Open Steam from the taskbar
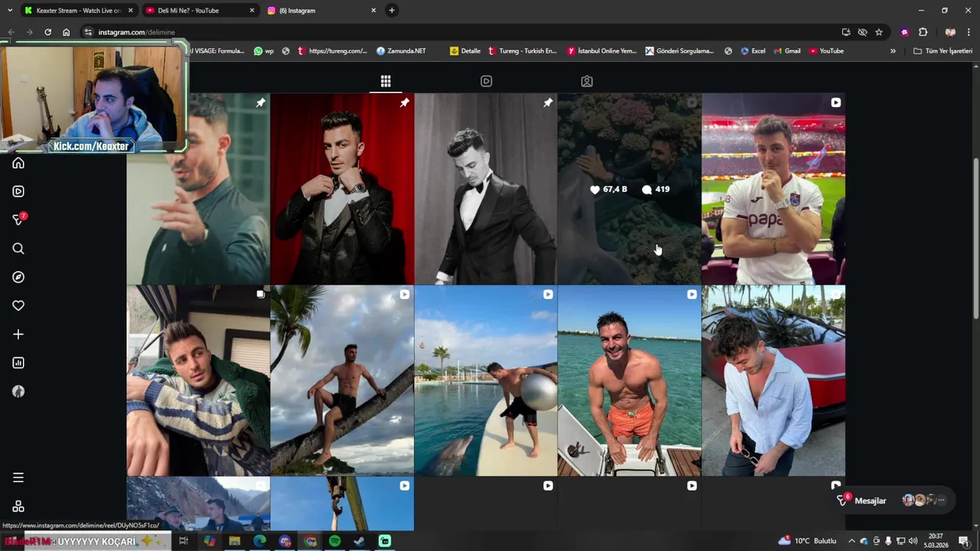The image size is (980, 551). tap(360, 541)
